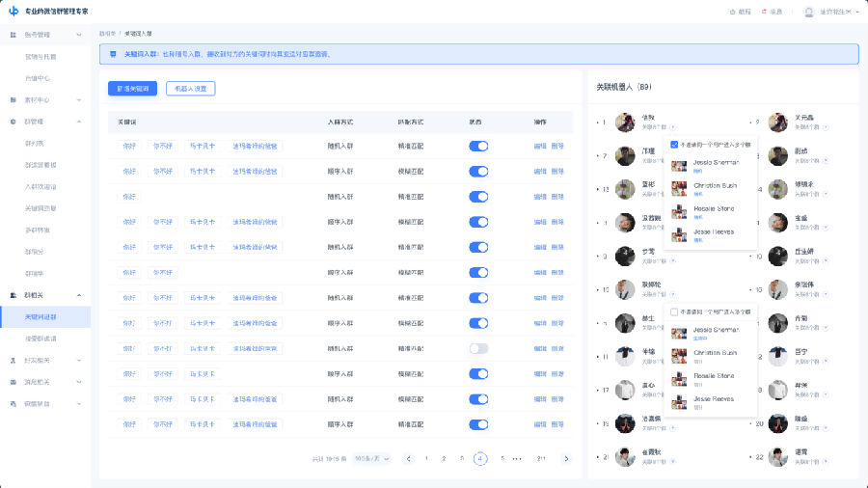Click the 素材中心 sidebar icon

14,99
